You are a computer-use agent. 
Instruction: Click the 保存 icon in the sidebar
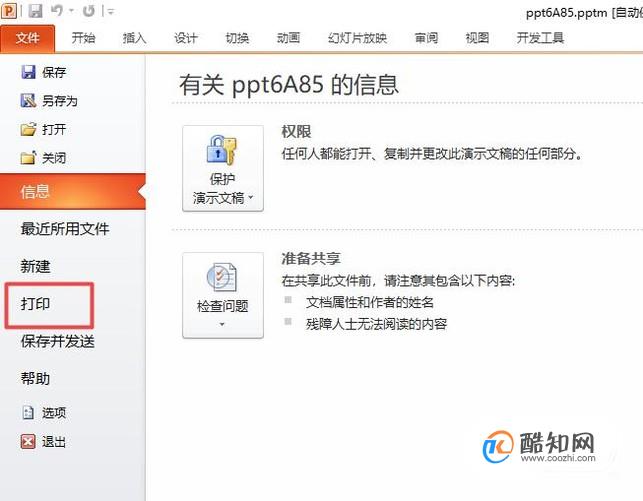pyautogui.click(x=28, y=72)
